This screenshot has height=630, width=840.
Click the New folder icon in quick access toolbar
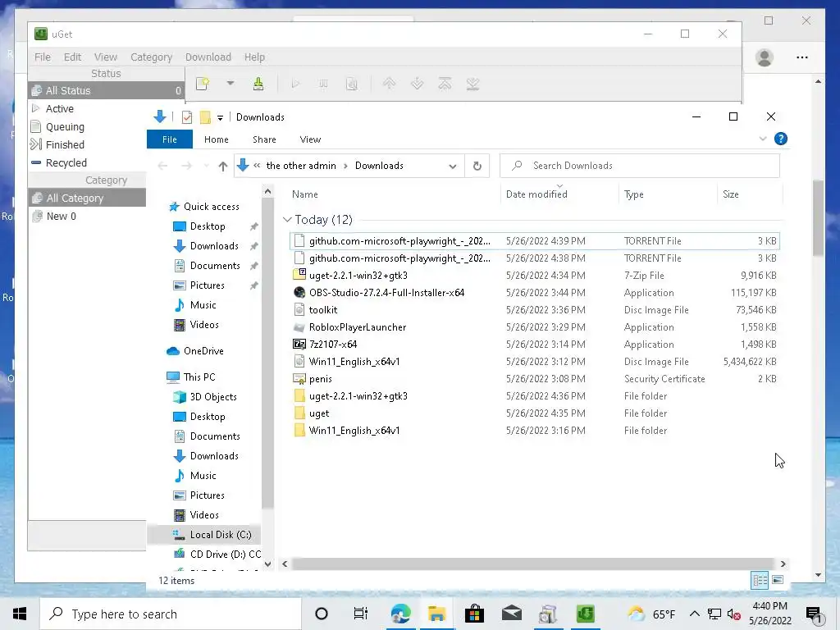(x=204, y=116)
